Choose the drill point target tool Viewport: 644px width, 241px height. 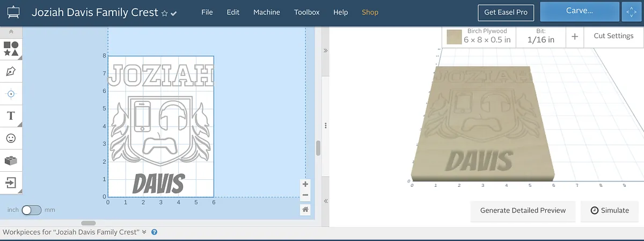pyautogui.click(x=11, y=94)
